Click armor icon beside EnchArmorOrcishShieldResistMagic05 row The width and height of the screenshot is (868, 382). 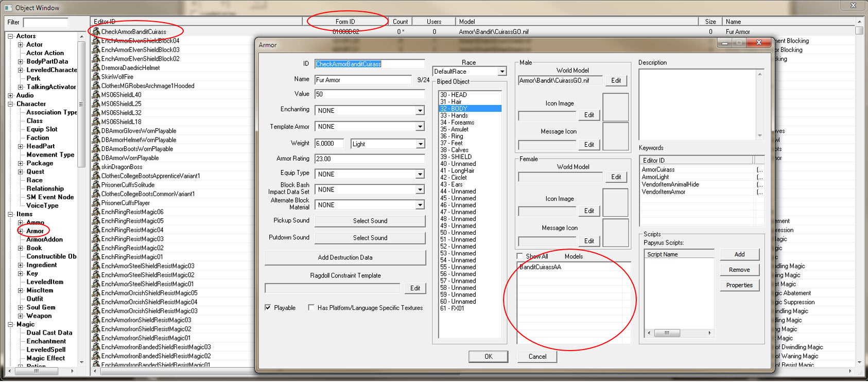pyautogui.click(x=96, y=293)
